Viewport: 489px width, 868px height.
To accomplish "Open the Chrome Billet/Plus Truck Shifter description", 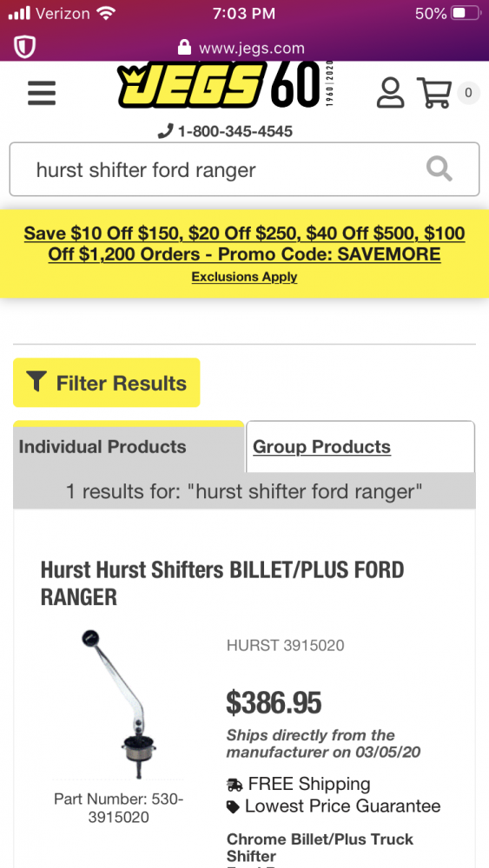I will click(320, 847).
